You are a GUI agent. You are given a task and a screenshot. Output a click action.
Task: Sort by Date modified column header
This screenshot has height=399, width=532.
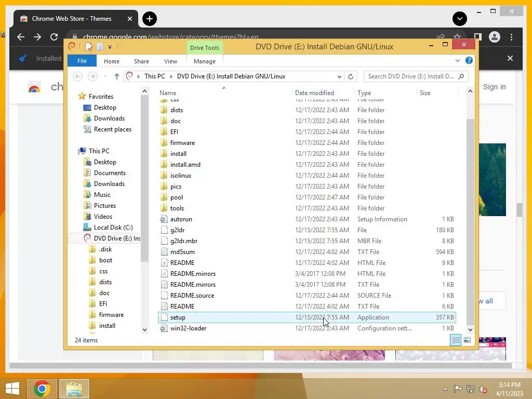[314, 92]
